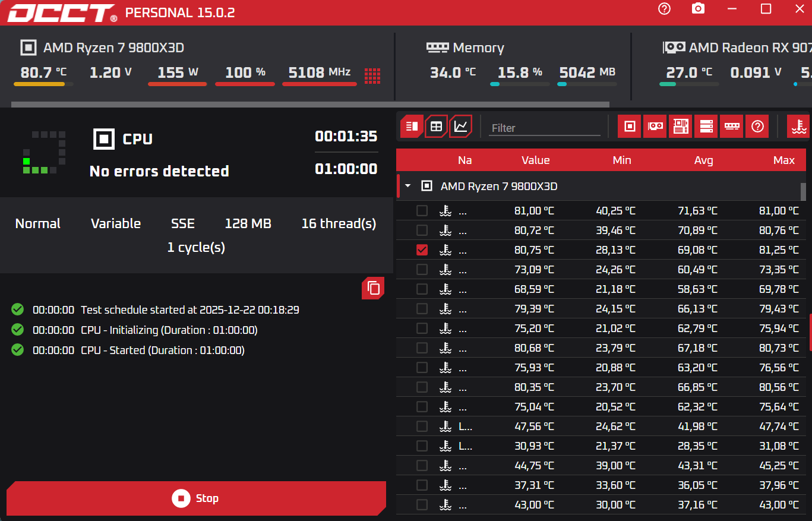Open the help icon in title bar
Image resolution: width=812 pixels, height=521 pixels.
click(x=664, y=8)
